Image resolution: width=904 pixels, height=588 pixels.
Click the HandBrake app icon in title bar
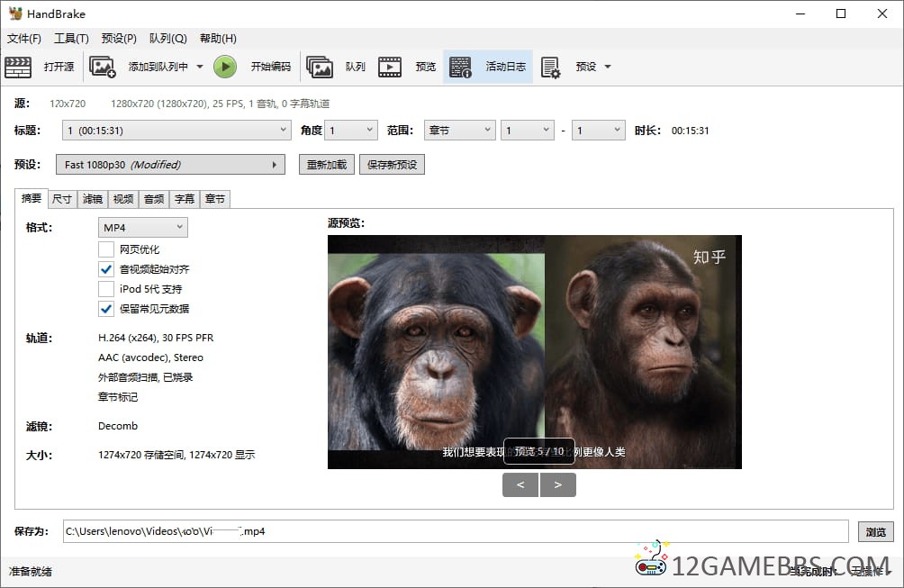15,14
